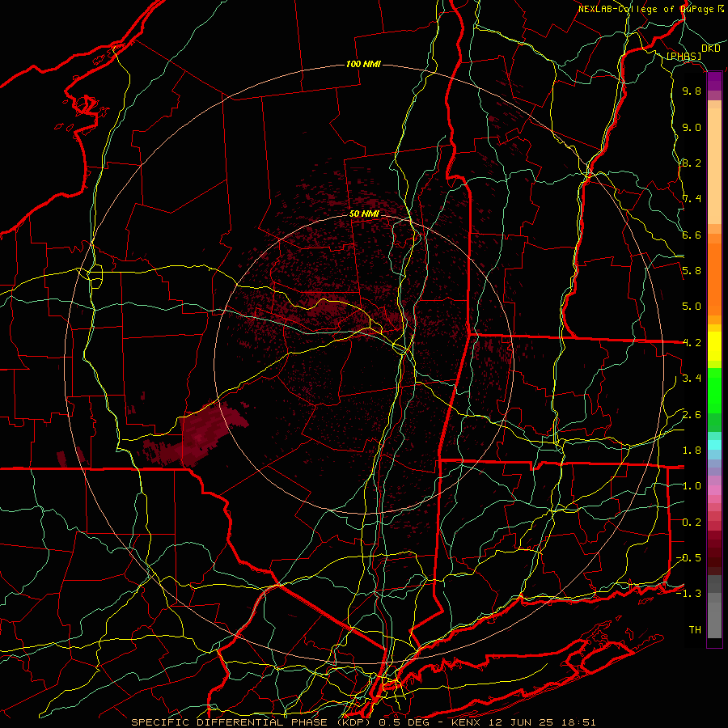The width and height of the screenshot is (728, 728).
Task: Click the 7.4 legend value
Action: point(692,199)
